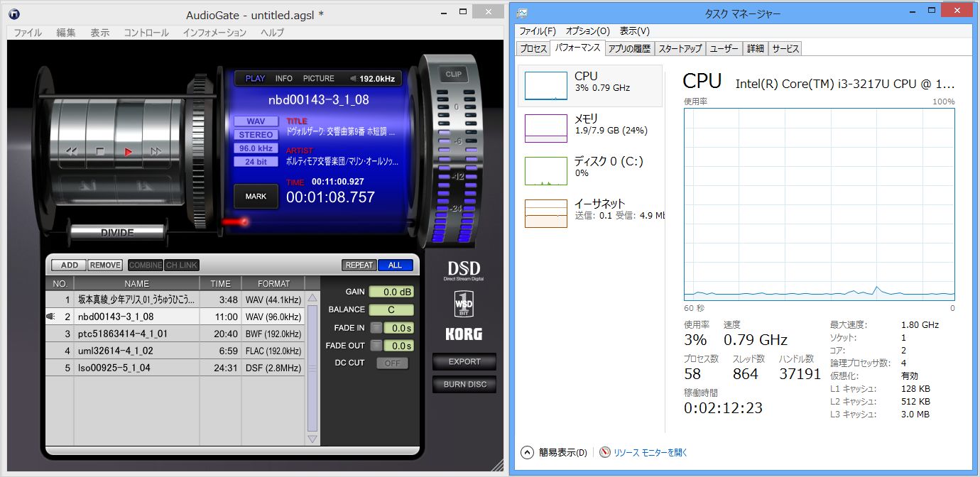The height and width of the screenshot is (477, 980).
Task: Click the ADD button in song list
Action: pyautogui.click(x=70, y=265)
